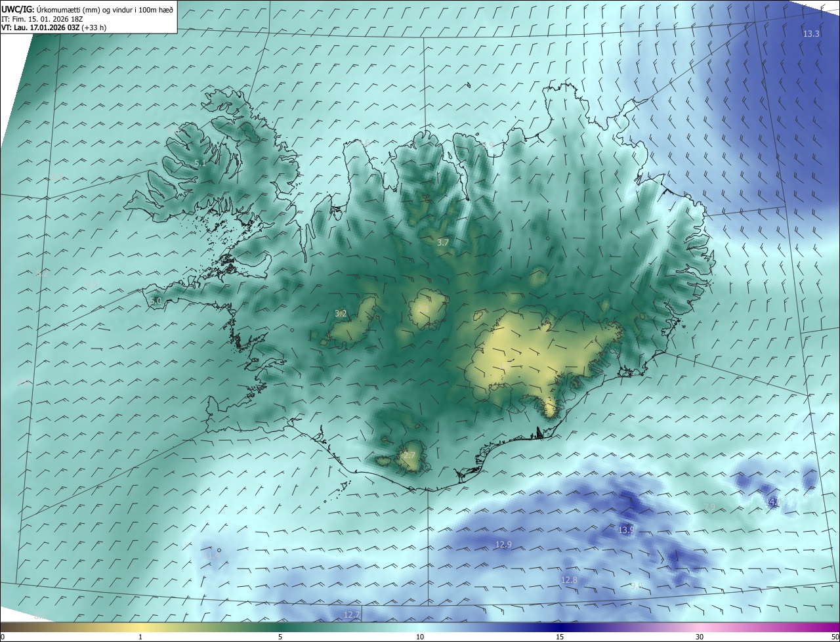840x642 pixels.
Task: Click the '13.9' value over the southern sea
Action: pyautogui.click(x=626, y=530)
